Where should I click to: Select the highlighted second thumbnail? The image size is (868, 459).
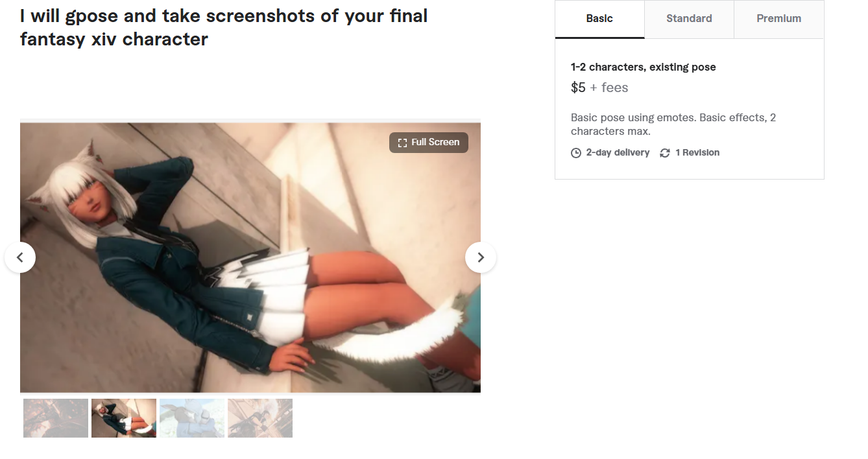coord(124,418)
